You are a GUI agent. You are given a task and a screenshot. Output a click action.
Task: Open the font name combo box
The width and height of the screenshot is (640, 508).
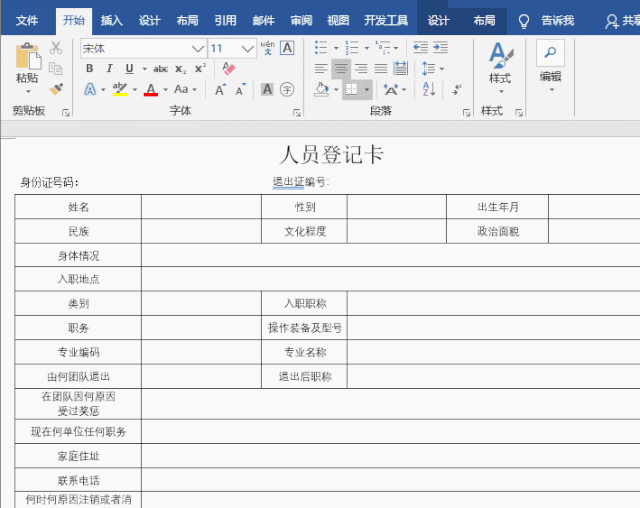[x=143, y=49]
